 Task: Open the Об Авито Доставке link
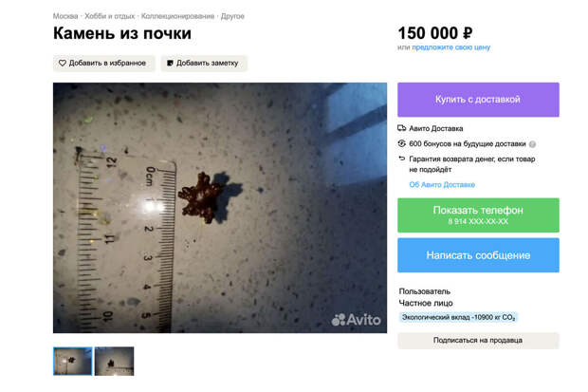pyautogui.click(x=442, y=184)
